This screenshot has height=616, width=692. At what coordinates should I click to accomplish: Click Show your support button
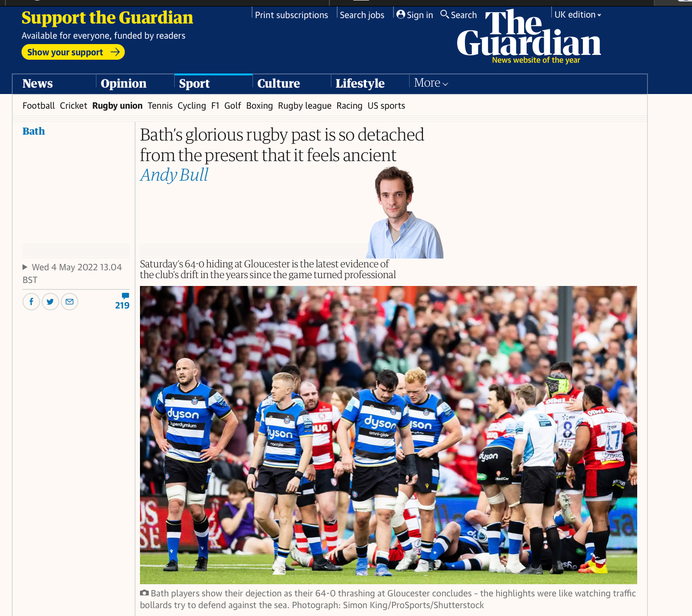pos(73,52)
